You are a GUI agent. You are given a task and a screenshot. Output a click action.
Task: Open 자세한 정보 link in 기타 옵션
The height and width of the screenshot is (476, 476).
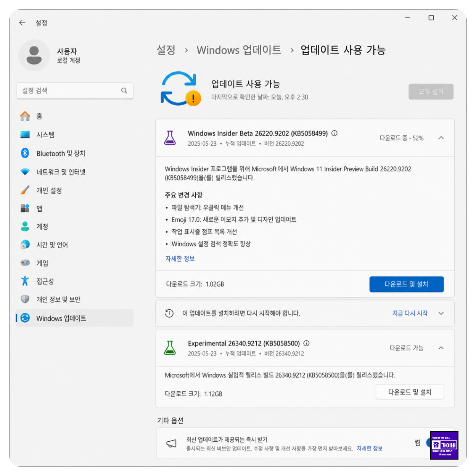coord(370,449)
